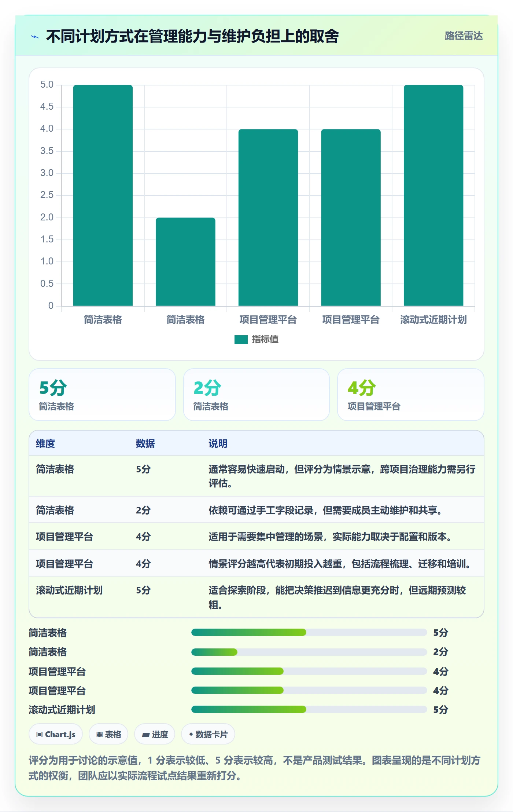Click the 2分 cell in the table's 数据 column
The image size is (513, 812).
(x=143, y=510)
